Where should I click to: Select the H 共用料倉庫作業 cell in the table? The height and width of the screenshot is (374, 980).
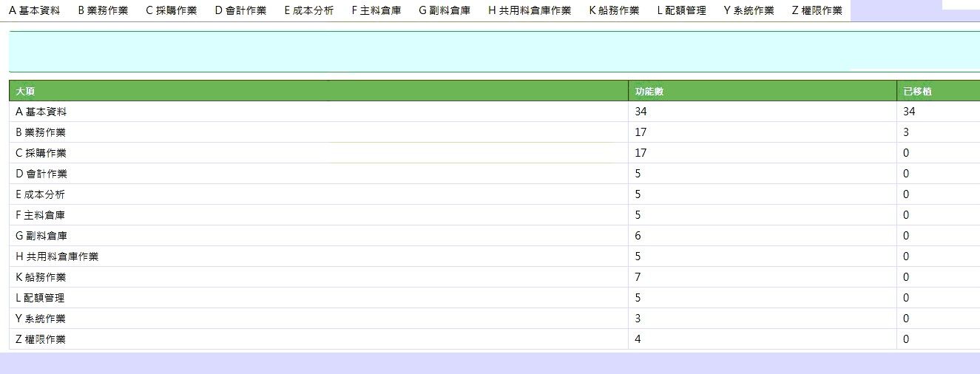point(319,256)
